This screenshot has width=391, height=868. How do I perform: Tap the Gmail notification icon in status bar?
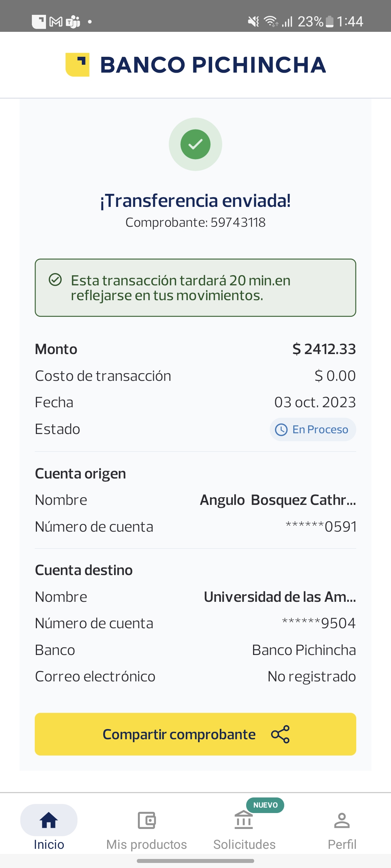(56, 22)
